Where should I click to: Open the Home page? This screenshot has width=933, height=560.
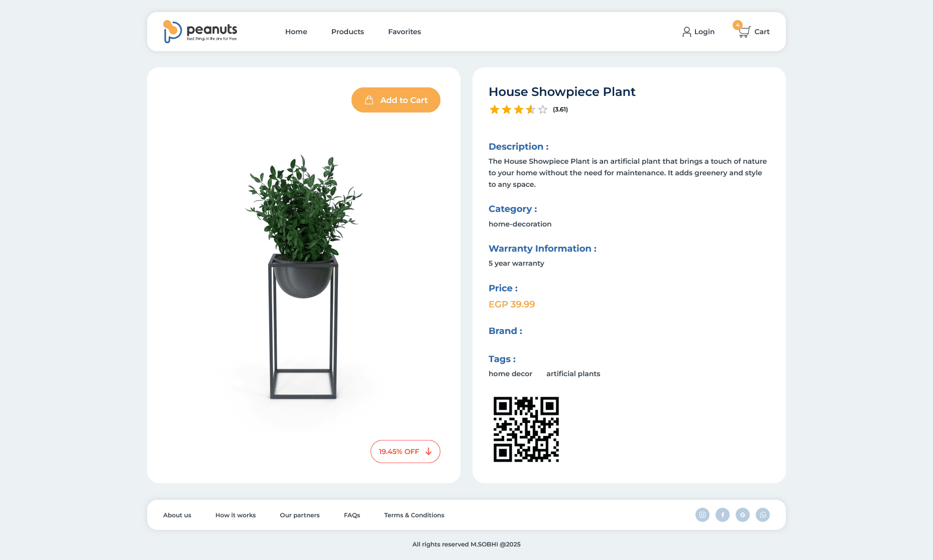coord(296,32)
